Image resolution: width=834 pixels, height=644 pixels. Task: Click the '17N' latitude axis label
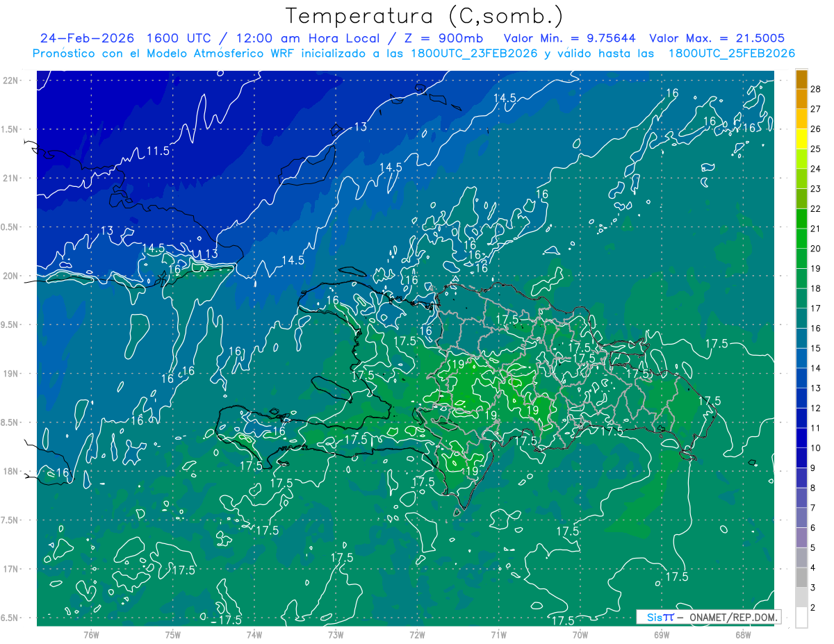[x=10, y=569]
